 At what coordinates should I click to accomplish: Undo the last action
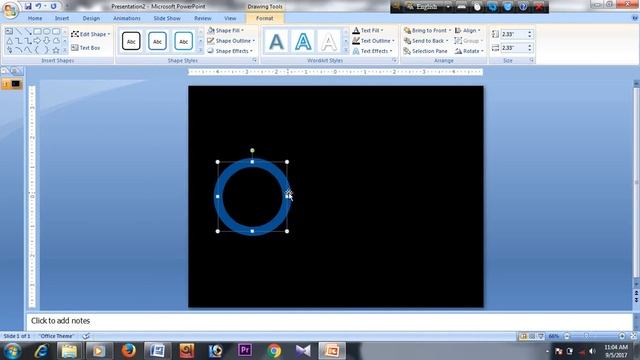(x=38, y=6)
